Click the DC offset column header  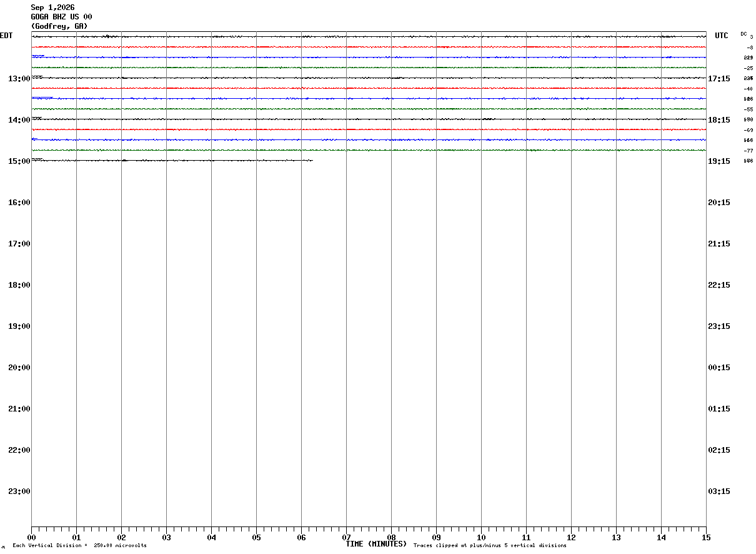[744, 34]
